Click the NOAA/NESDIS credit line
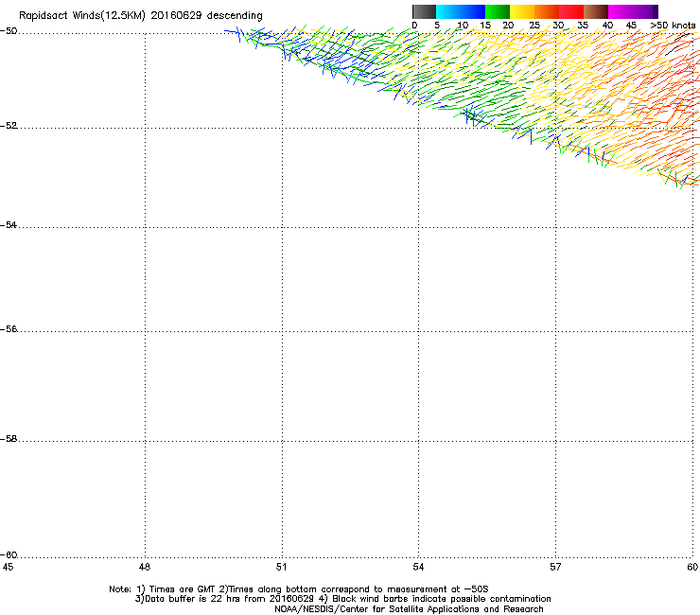Image resolution: width=700 pixels, height=615 pixels. (x=409, y=609)
